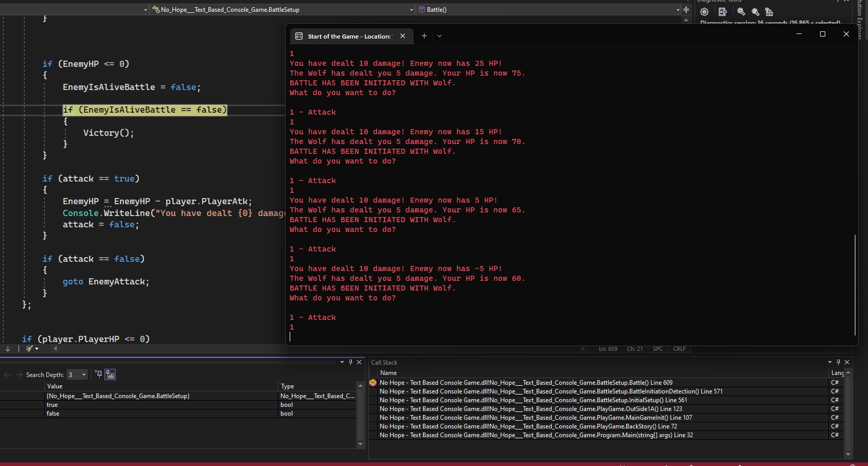Click the down arrow icon in the editor status strip
This screenshot has height=466, width=868.
8,349
